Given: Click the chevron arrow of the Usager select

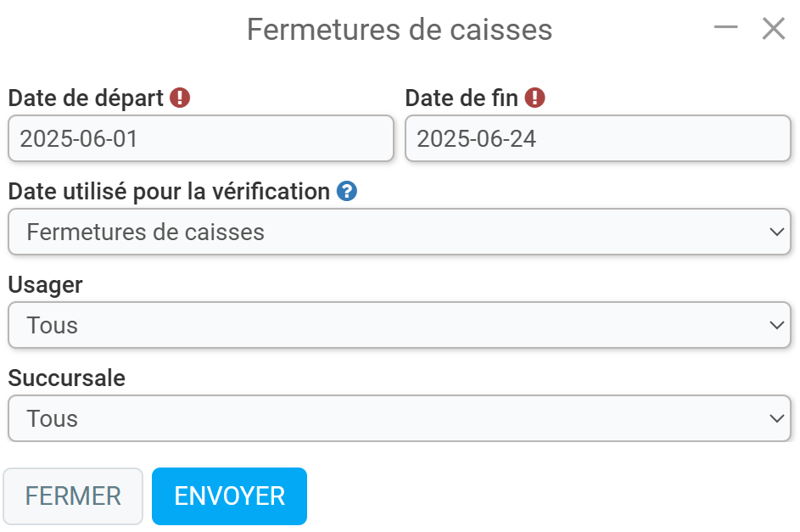Looking at the screenshot, I should (x=776, y=325).
